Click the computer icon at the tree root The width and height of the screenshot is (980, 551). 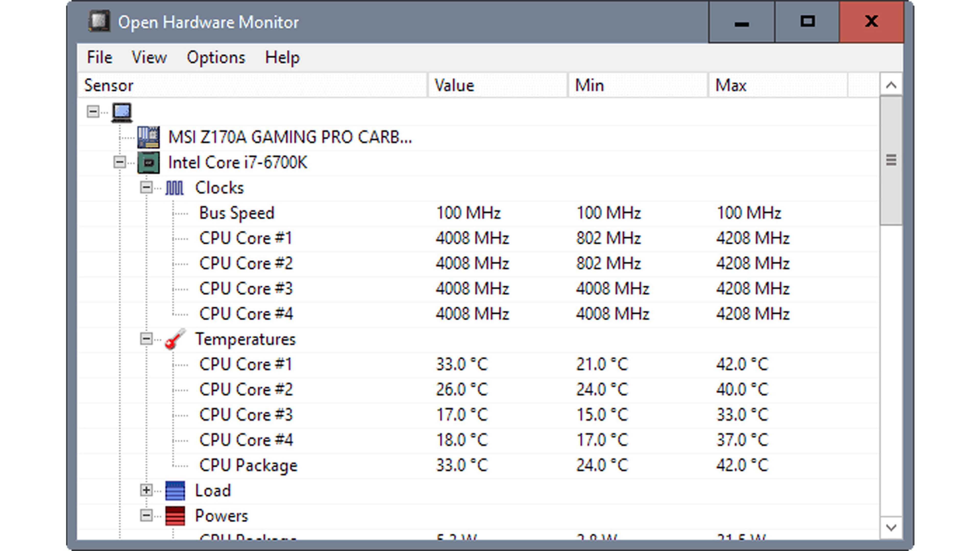pos(122,112)
